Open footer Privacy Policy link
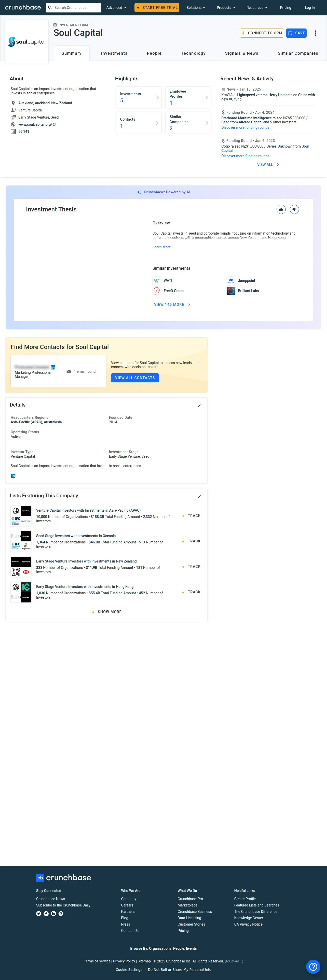Viewport: 327px width, 980px height. tap(124, 961)
